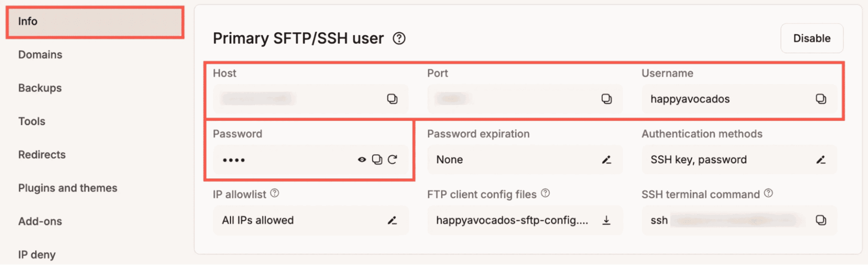Screen dimensions: 868x265
Task: Open the IP allowlist help tooltip
Action: 274,193
